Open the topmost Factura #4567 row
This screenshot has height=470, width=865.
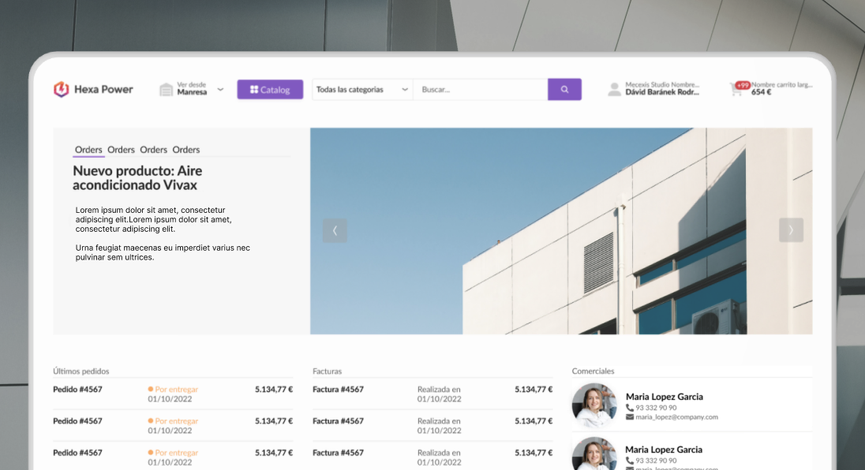432,394
